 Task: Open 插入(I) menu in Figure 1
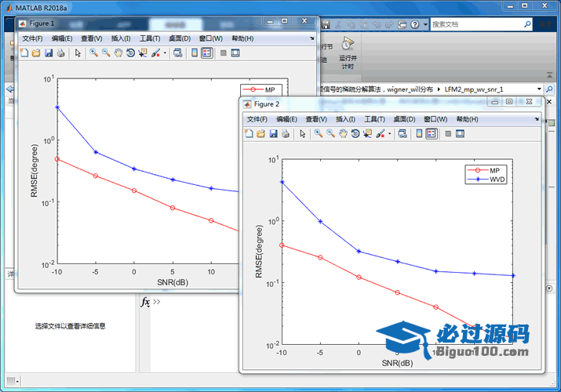point(121,38)
